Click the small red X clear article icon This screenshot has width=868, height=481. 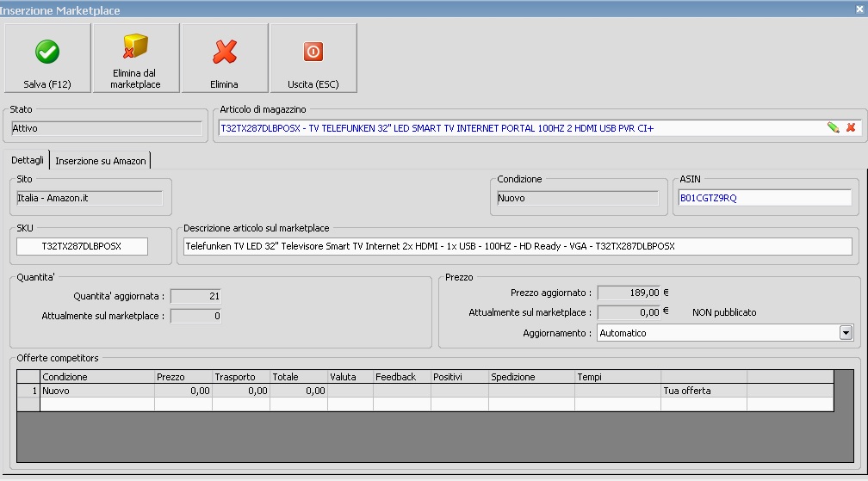click(851, 127)
